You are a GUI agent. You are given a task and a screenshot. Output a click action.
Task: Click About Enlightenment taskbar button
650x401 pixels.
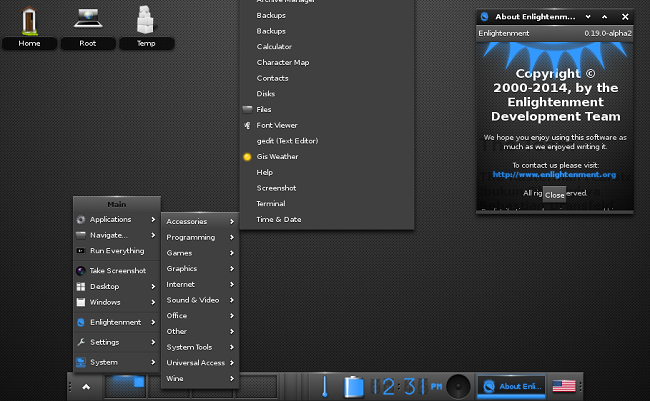click(512, 386)
